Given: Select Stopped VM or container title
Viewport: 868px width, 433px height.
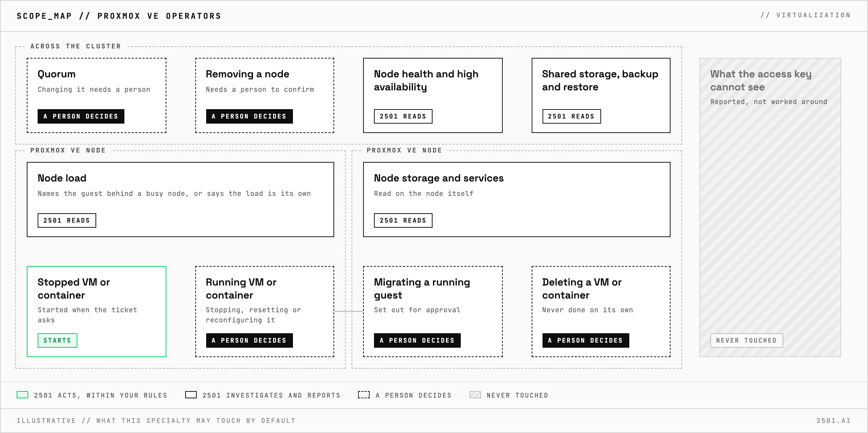Looking at the screenshot, I should tap(74, 289).
